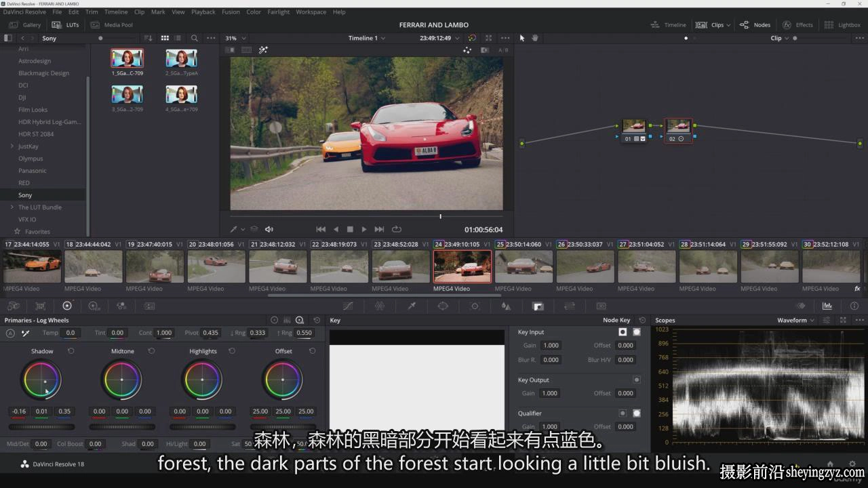
Task: Jump to first frame button
Action: pos(321,229)
